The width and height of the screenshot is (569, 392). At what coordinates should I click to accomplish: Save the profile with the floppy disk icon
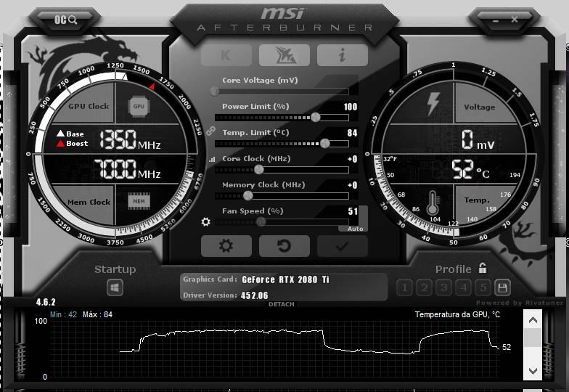[502, 288]
